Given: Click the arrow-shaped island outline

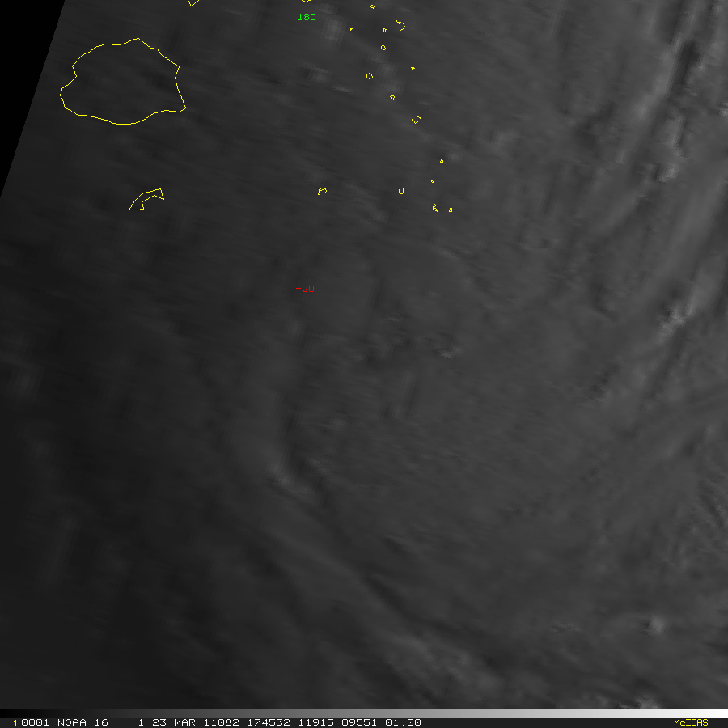Looking at the screenshot, I should [146, 199].
